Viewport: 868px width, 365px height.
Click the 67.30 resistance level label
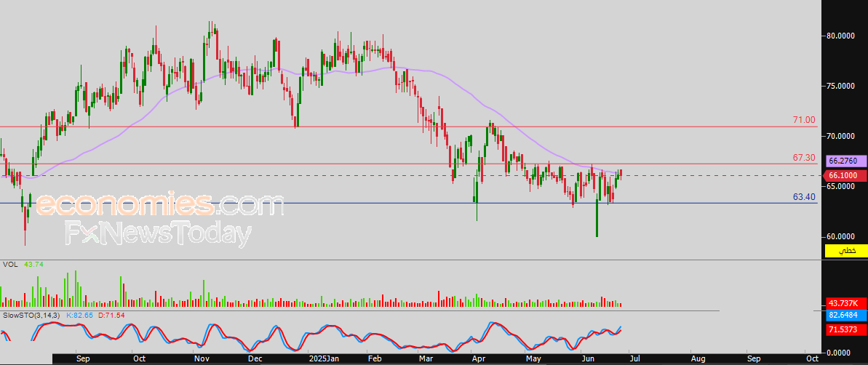pos(804,159)
